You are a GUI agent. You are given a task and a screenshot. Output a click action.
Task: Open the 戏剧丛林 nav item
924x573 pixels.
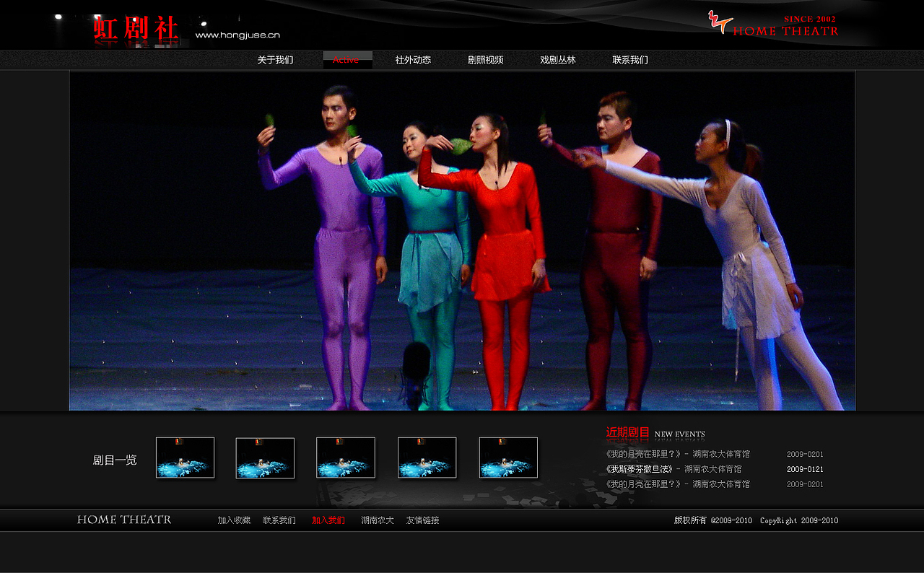pyautogui.click(x=558, y=60)
